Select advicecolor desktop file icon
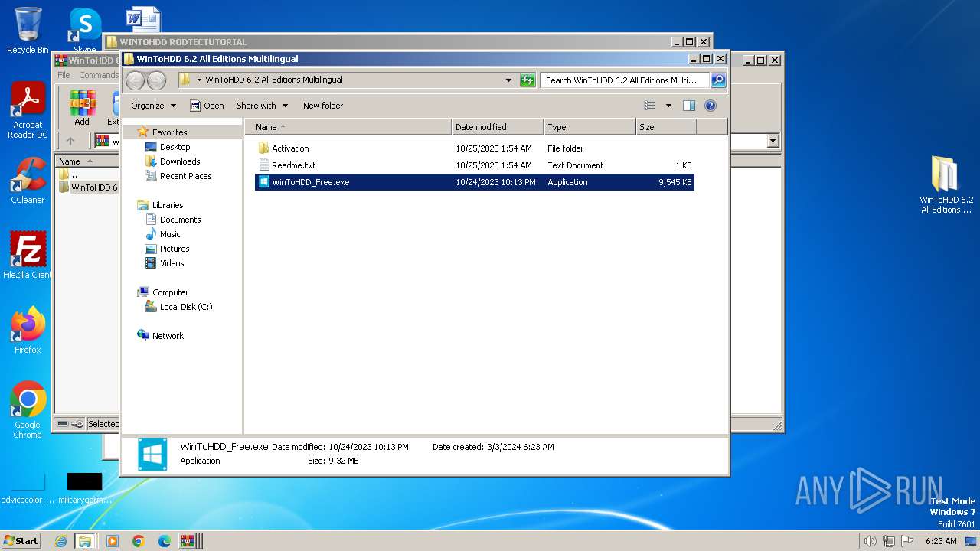The image size is (980, 551). pos(28,487)
